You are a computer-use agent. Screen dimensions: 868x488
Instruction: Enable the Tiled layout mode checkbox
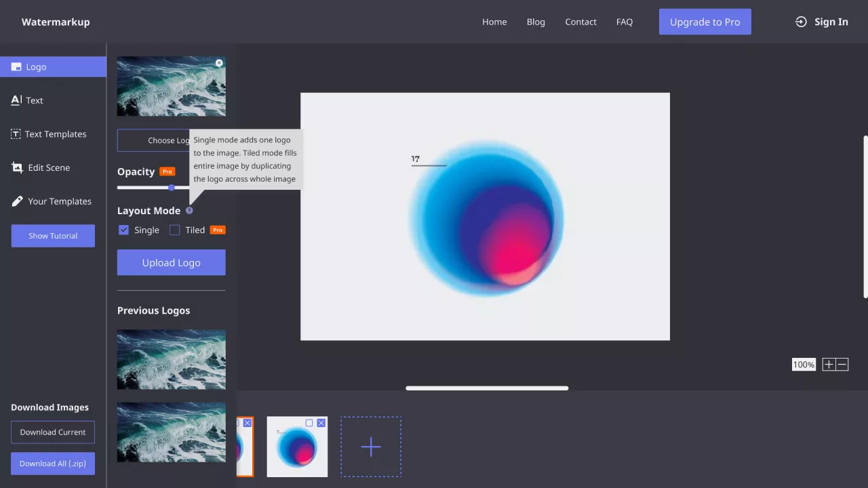click(175, 230)
